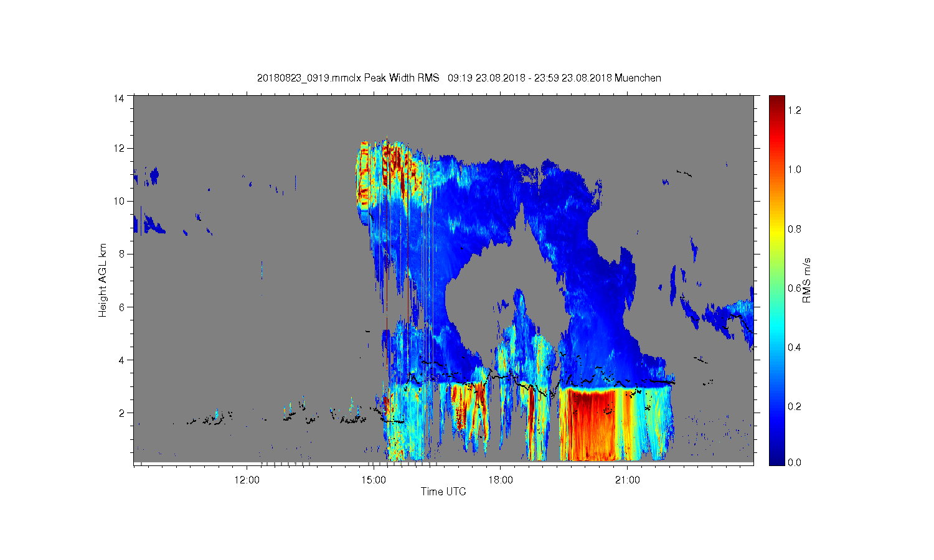This screenshot has width=934, height=560.
Task: Click the "Muenchen" location in the title
Action: (x=638, y=78)
